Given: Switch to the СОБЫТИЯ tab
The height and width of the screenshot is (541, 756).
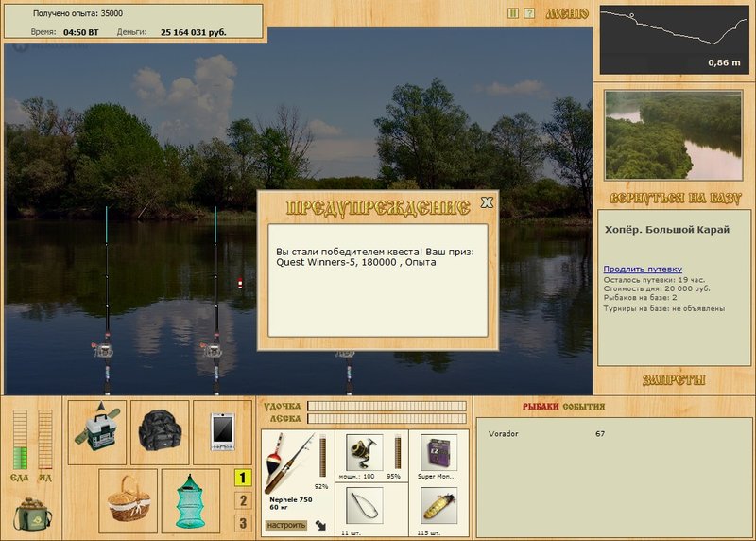Looking at the screenshot, I should point(583,407).
